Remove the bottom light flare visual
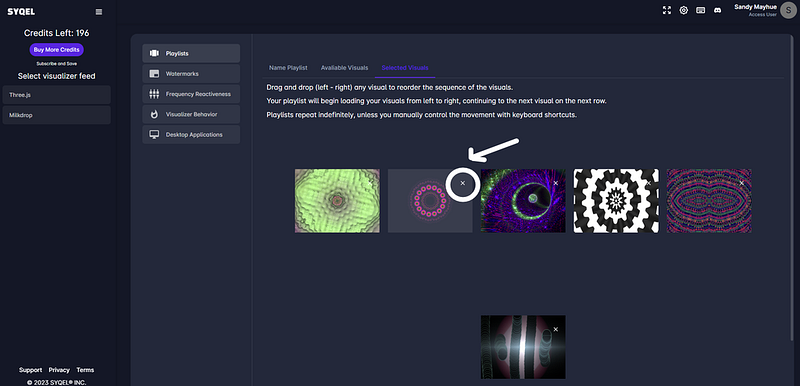 556,329
